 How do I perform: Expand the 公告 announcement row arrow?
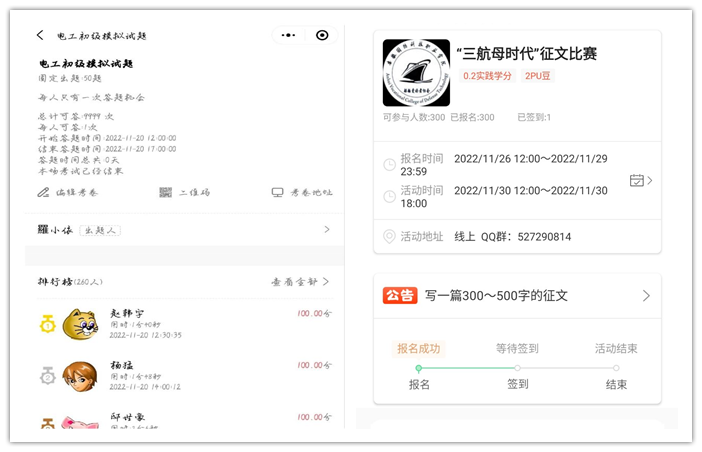[646, 296]
